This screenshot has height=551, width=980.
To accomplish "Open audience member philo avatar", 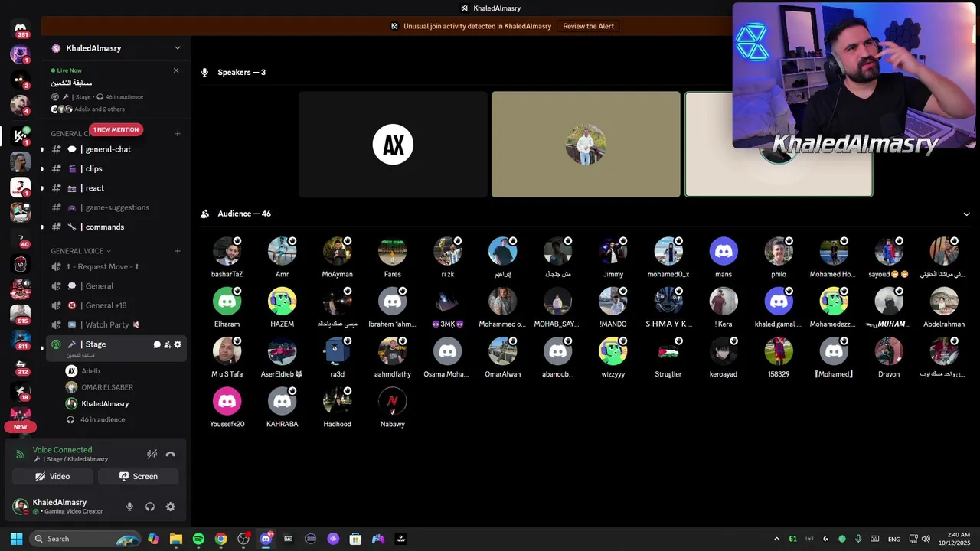I will (778, 251).
